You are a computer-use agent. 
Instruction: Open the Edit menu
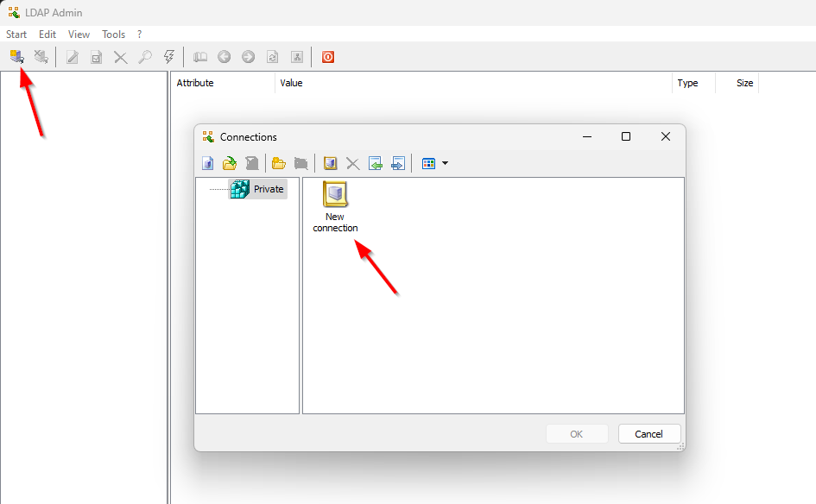[x=47, y=35]
